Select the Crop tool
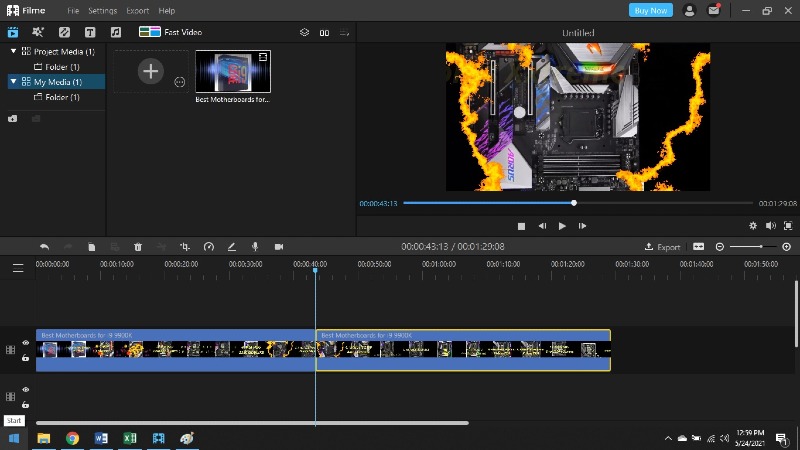Screen dimensions: 800x450 click(x=185, y=247)
